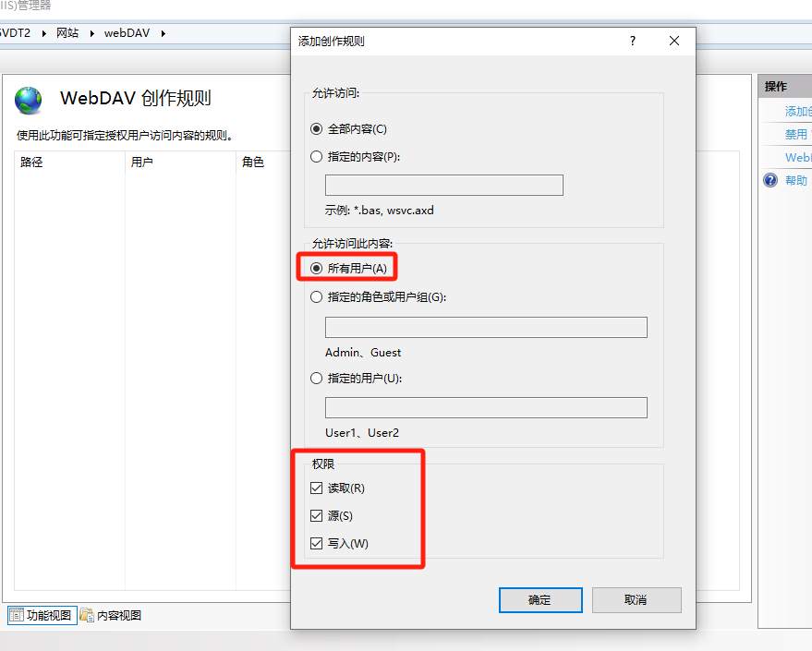This screenshot has height=651, width=812.
Task: Select the 全部内容(C) radio button
Action: 317,129
